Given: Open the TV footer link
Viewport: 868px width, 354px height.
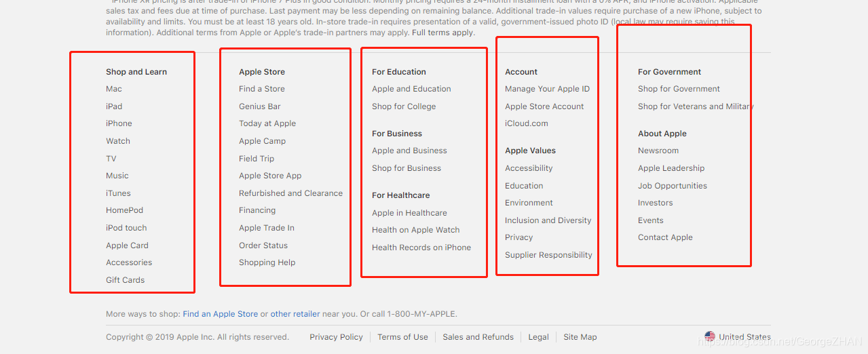Looking at the screenshot, I should tap(111, 159).
